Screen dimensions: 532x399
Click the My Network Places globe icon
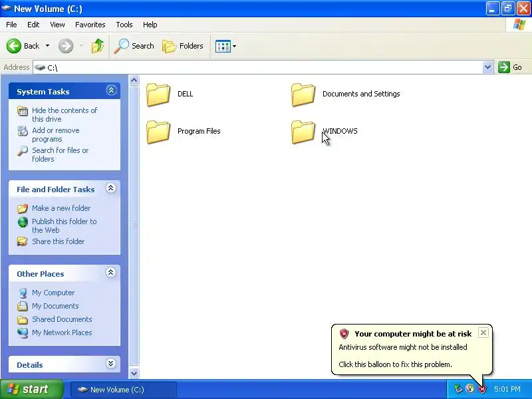tap(23, 333)
